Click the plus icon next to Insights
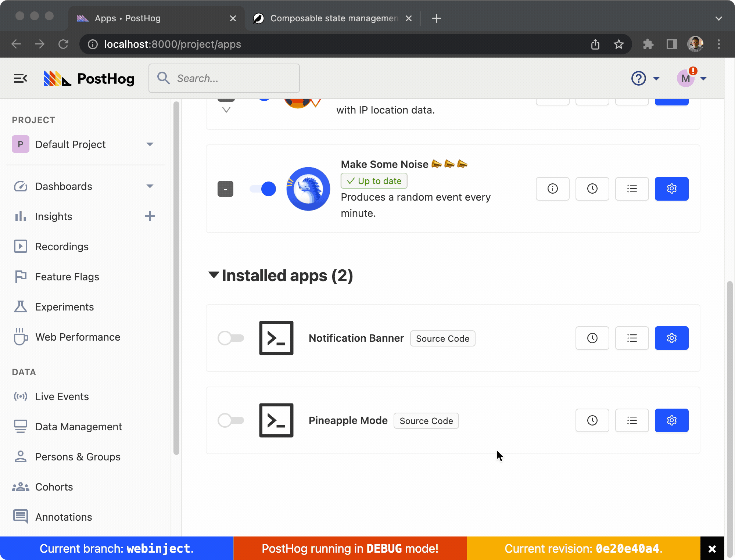The width and height of the screenshot is (735, 560). click(150, 216)
